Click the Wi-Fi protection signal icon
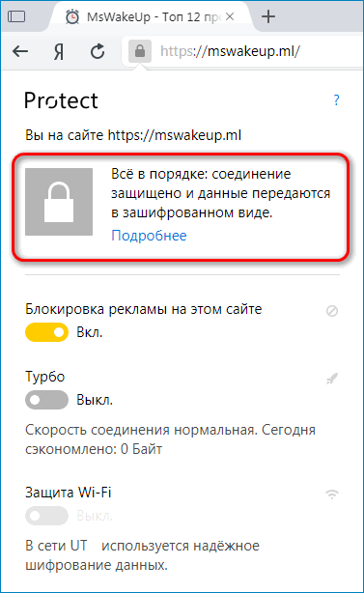Image resolution: width=364 pixels, height=593 pixels. [332, 494]
